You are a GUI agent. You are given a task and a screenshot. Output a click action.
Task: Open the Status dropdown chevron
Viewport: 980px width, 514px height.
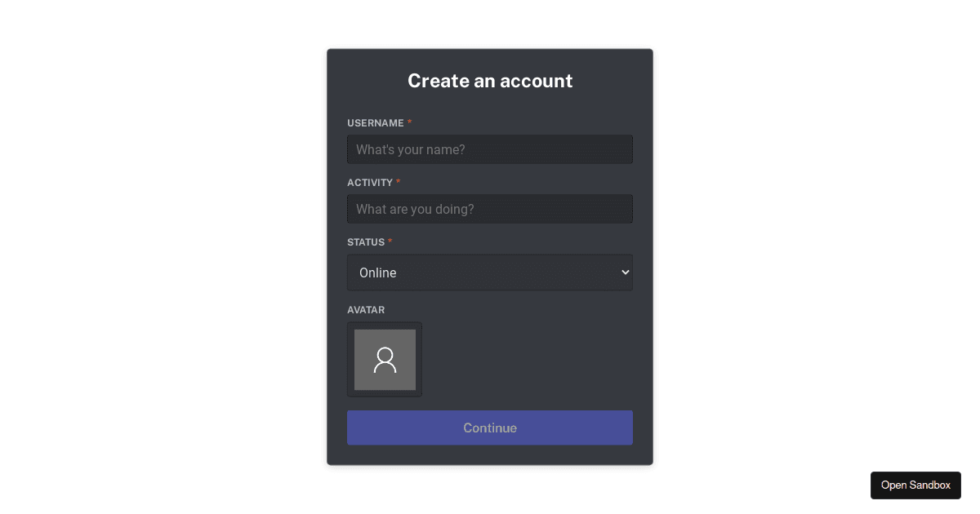pyautogui.click(x=626, y=272)
